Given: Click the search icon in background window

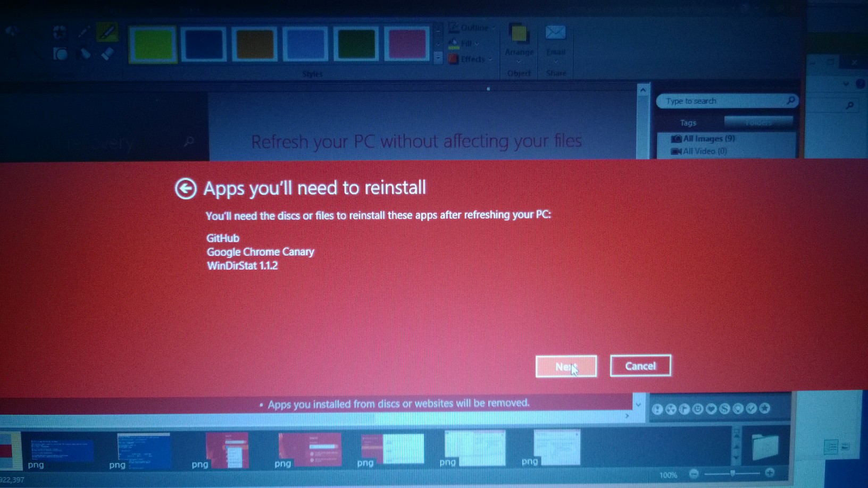Looking at the screenshot, I should (849, 106).
